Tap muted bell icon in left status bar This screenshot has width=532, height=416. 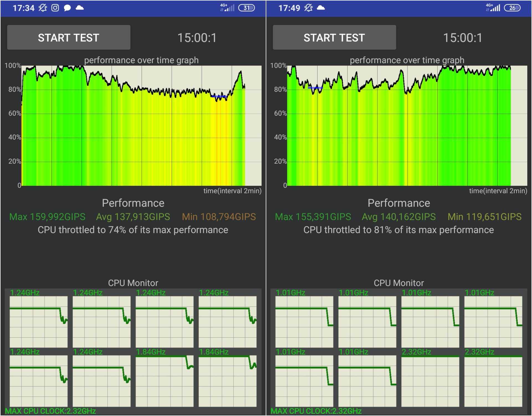(42, 8)
